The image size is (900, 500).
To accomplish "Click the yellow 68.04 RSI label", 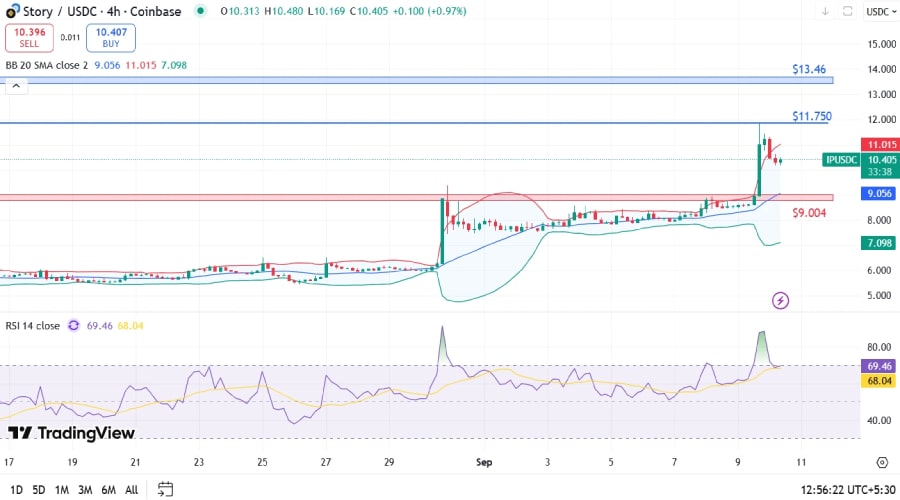I will pyautogui.click(x=879, y=381).
